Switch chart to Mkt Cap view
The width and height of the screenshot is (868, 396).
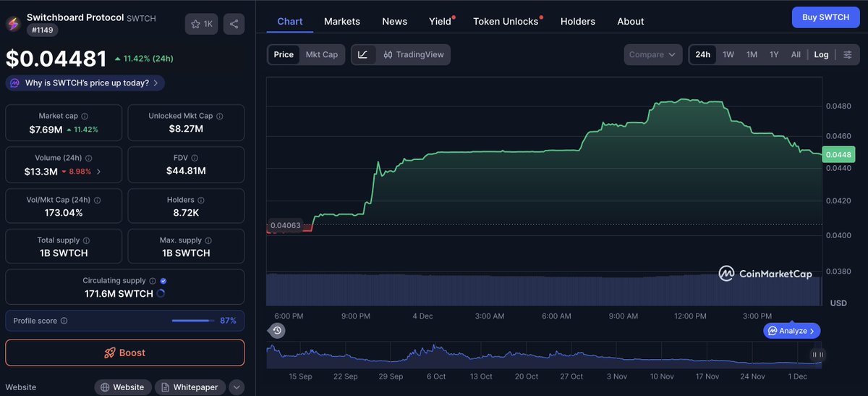point(321,54)
